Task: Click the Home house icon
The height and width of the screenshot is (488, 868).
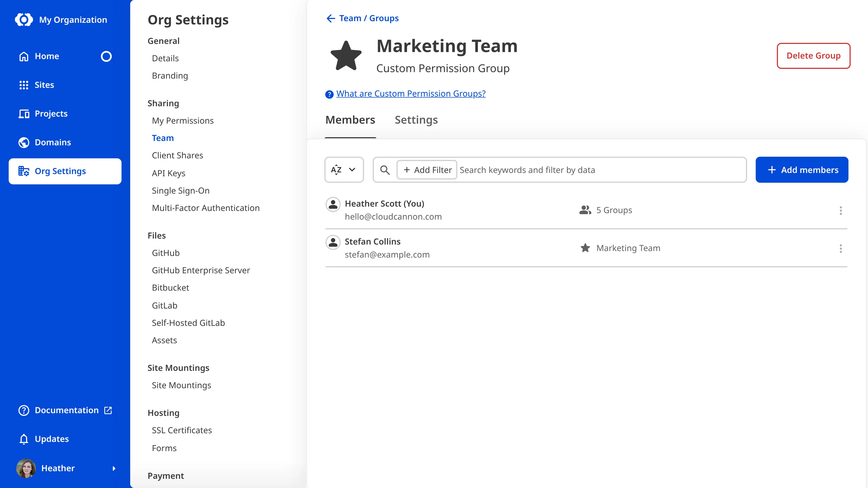Action: (x=24, y=56)
